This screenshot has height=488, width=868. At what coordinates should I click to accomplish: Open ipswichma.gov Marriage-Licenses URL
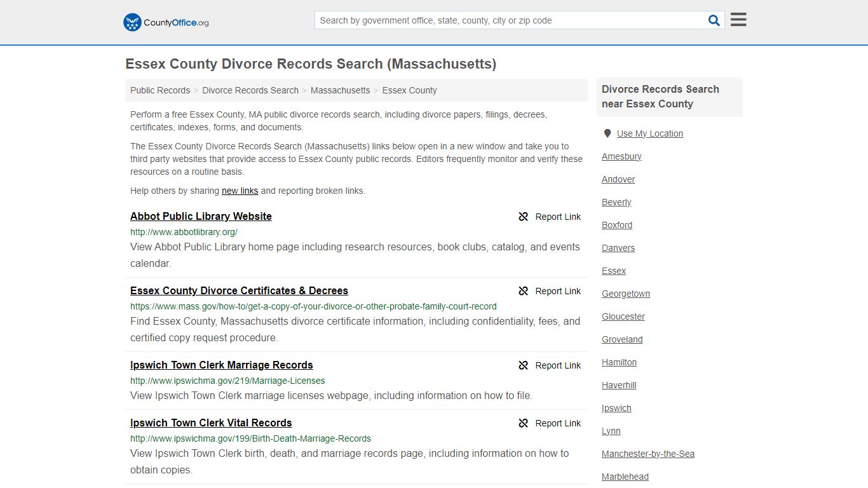tap(227, 381)
